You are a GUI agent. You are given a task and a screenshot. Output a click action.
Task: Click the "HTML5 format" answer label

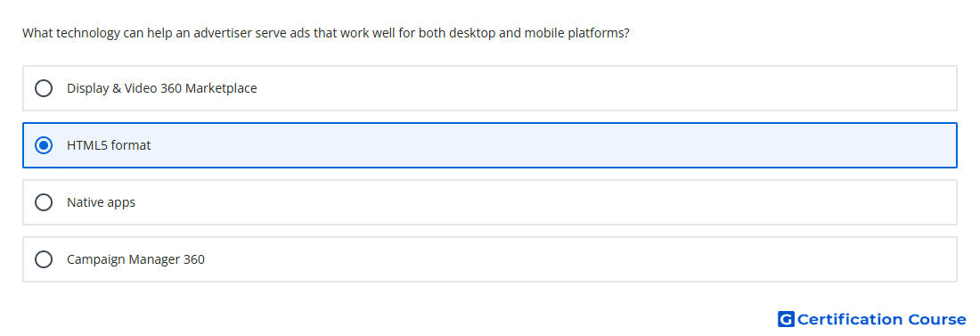pyautogui.click(x=109, y=145)
